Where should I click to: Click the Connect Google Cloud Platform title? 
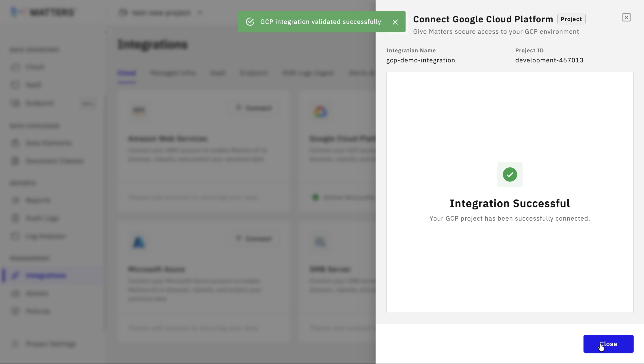[x=483, y=19]
